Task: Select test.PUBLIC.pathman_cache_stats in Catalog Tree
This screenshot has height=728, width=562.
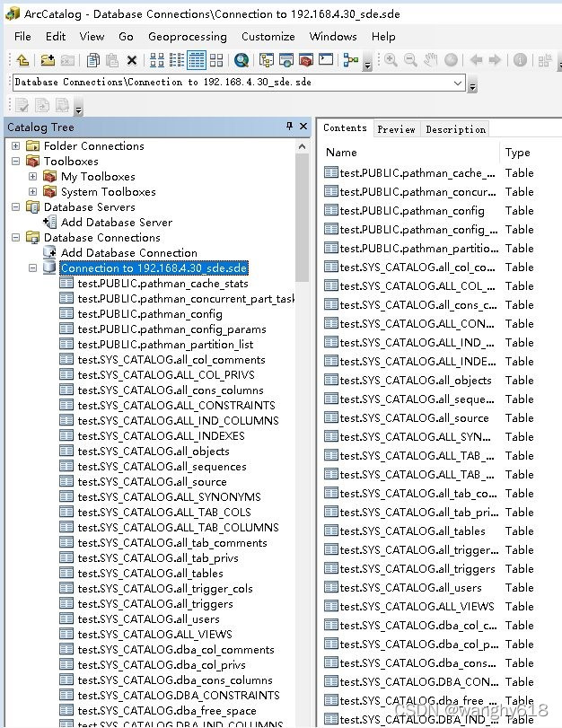Action: click(162, 284)
